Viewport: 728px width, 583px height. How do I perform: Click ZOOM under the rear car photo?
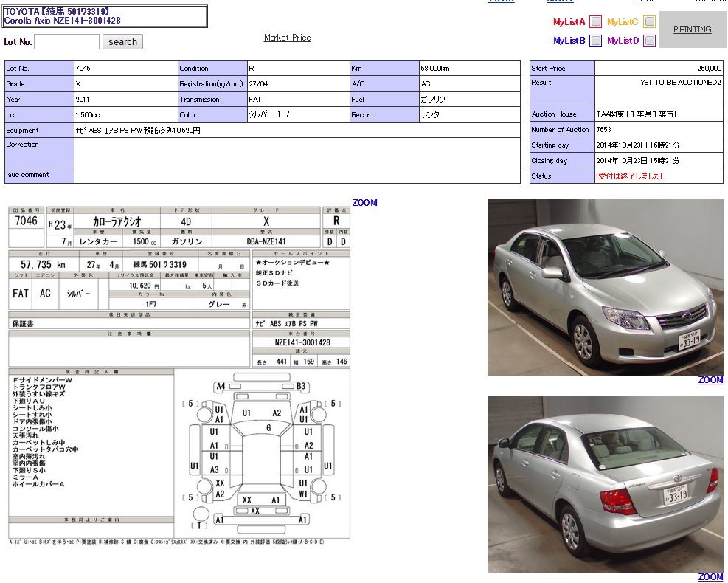pyautogui.click(x=710, y=576)
